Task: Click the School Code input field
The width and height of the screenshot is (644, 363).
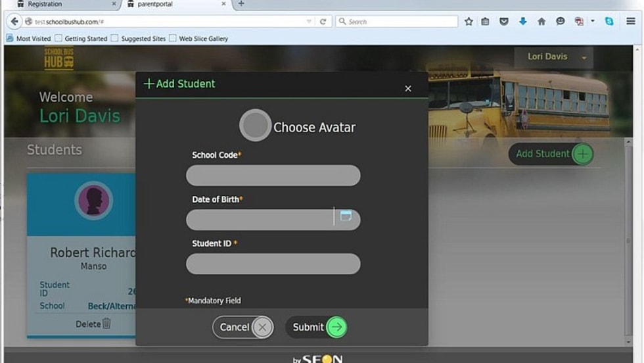Action: [273, 176]
